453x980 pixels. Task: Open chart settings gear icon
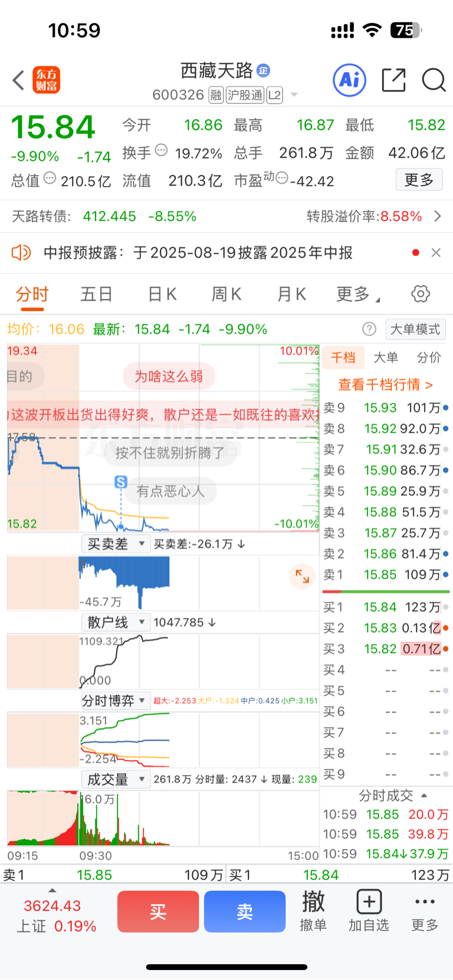[421, 293]
